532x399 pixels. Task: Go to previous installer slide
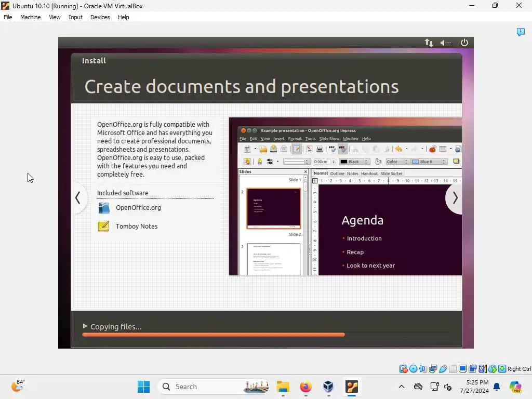(x=78, y=198)
